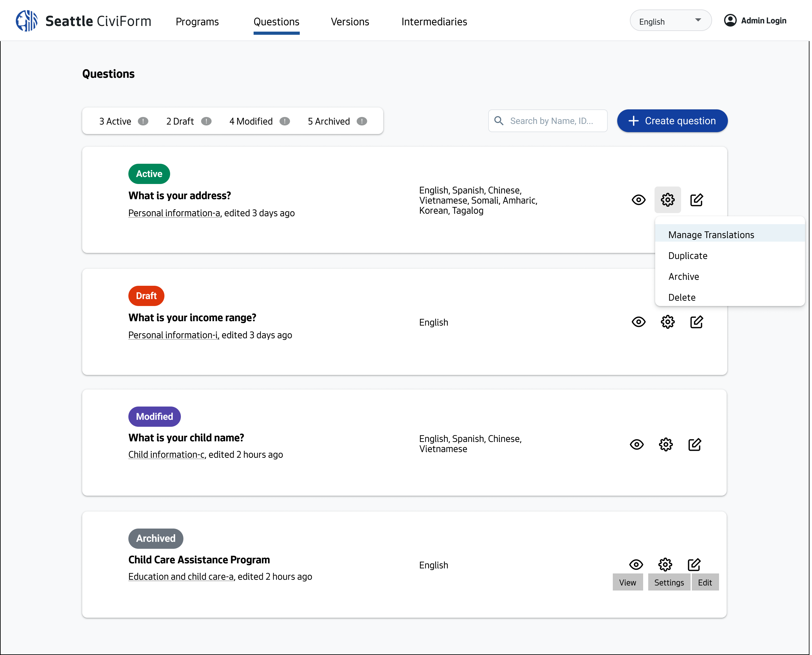Switch to the Programs tab
Viewport: 812px width, 655px height.
pos(197,22)
